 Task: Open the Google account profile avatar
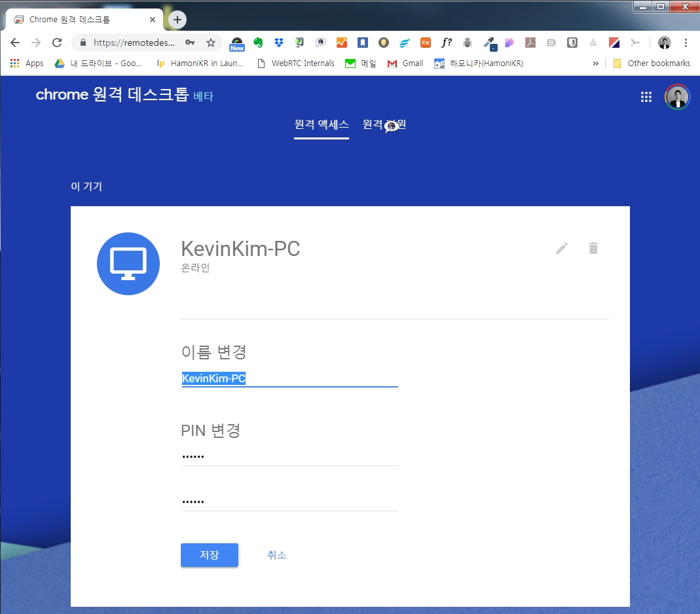(x=677, y=97)
